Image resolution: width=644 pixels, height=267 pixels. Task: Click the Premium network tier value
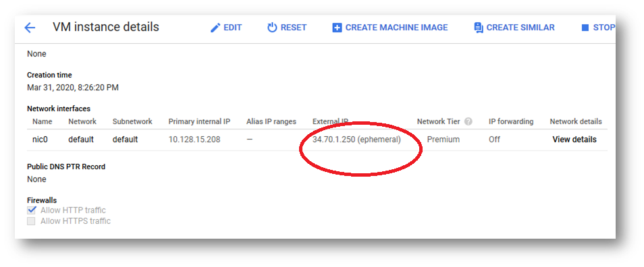point(443,140)
